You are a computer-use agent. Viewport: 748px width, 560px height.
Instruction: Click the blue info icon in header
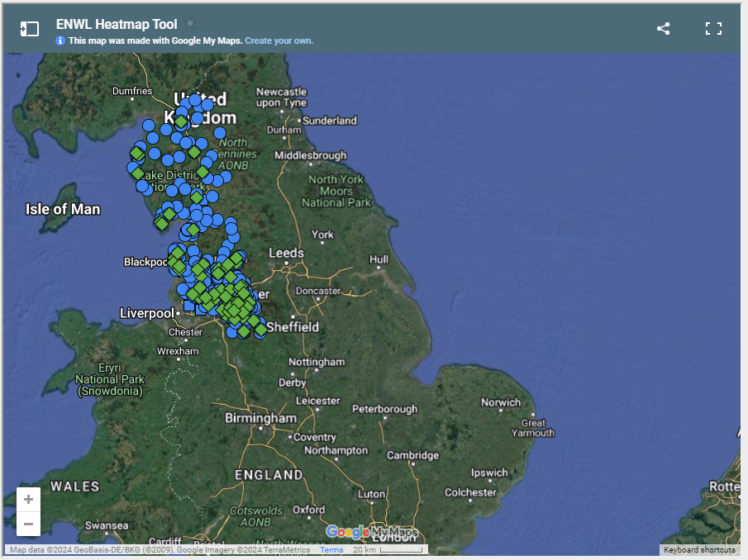[x=60, y=40]
